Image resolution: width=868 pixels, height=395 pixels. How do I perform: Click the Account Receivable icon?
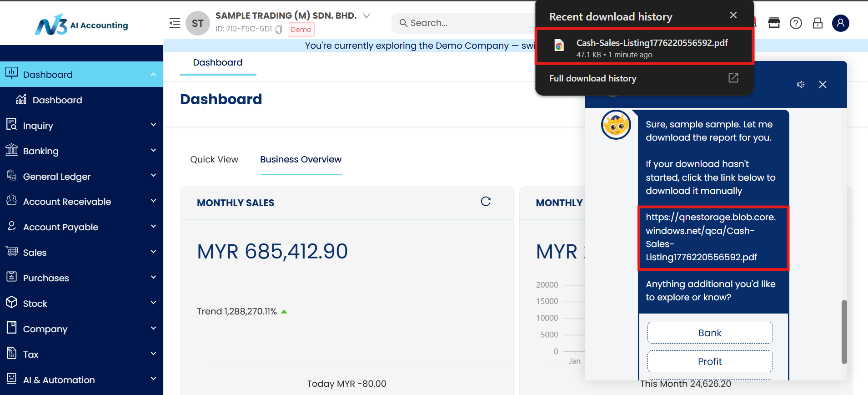[x=11, y=200]
